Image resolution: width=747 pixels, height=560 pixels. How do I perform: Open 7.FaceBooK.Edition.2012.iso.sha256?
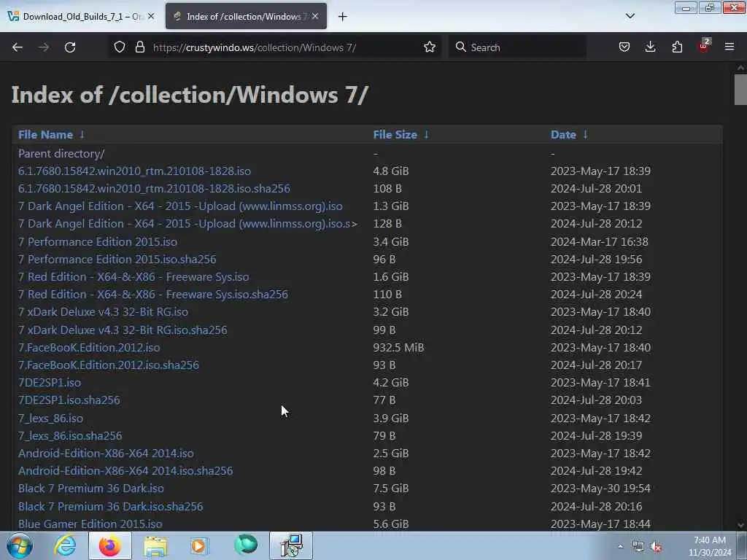(109, 365)
